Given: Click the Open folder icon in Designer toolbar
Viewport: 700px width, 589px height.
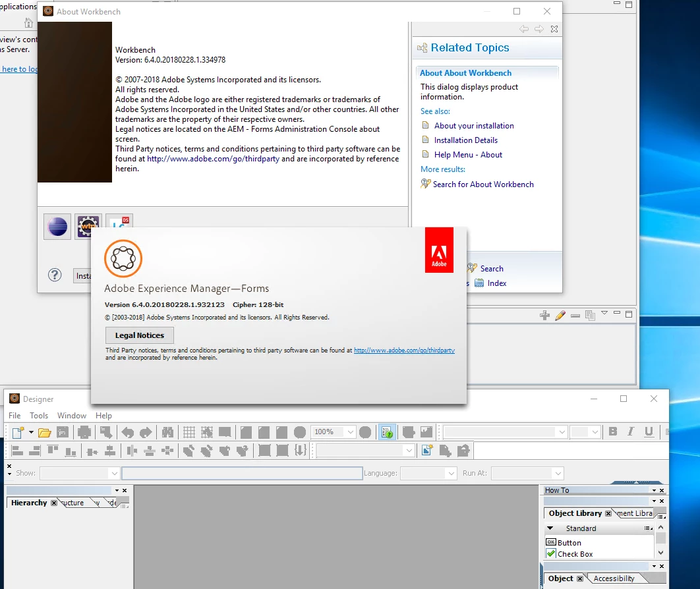Looking at the screenshot, I should click(45, 432).
